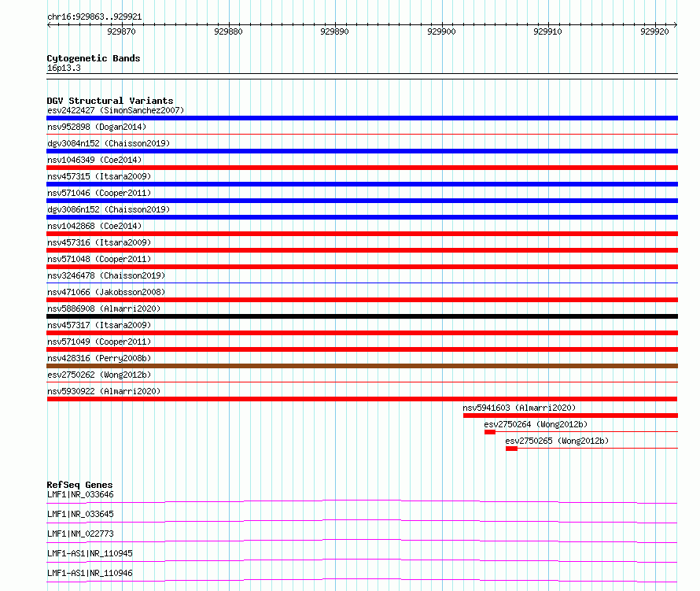
Task: Click the short red block under esv2750264
Action: tap(490, 432)
